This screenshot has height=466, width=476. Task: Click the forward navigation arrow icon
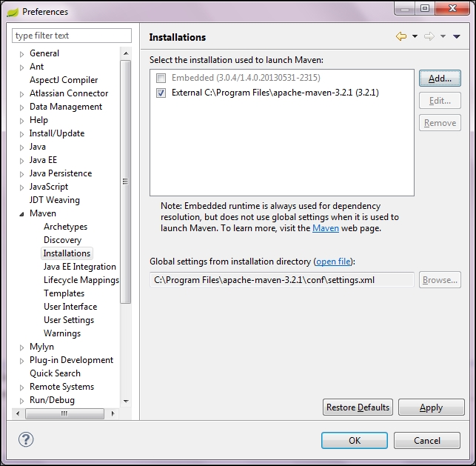[x=429, y=36]
